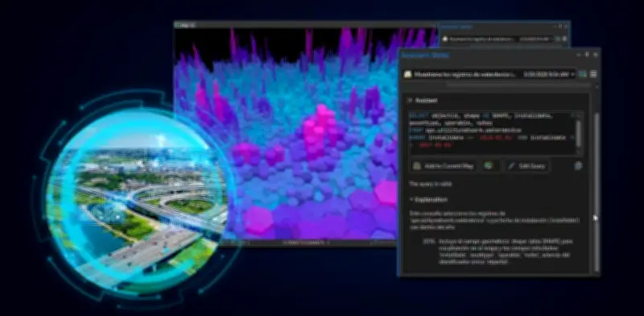The width and height of the screenshot is (644, 316).
Task: Click the options arrow in front panel header
Action: click(579, 55)
